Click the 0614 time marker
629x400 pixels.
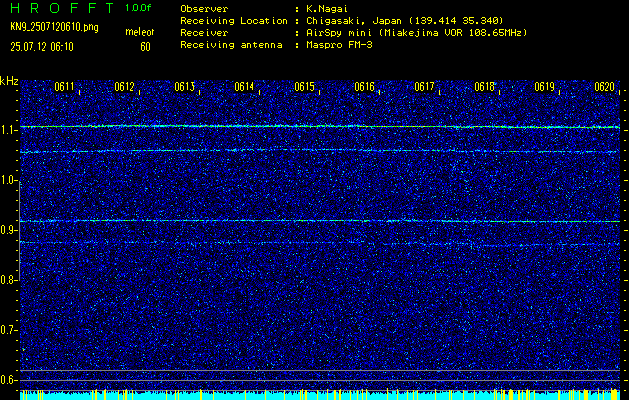click(x=244, y=87)
